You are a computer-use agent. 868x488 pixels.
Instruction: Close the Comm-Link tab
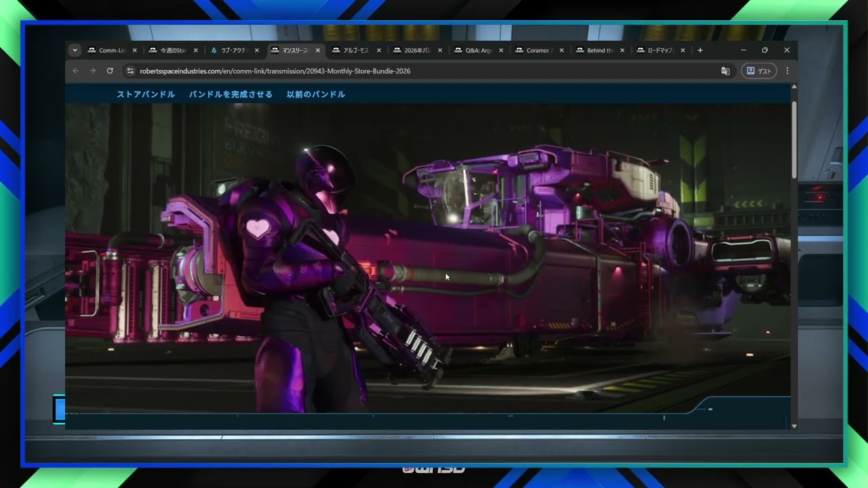point(135,50)
